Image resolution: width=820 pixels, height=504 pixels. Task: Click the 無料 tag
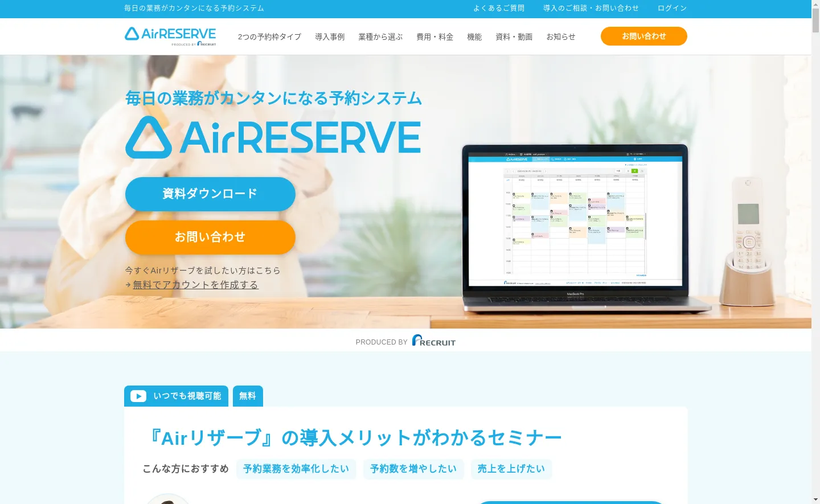point(248,396)
